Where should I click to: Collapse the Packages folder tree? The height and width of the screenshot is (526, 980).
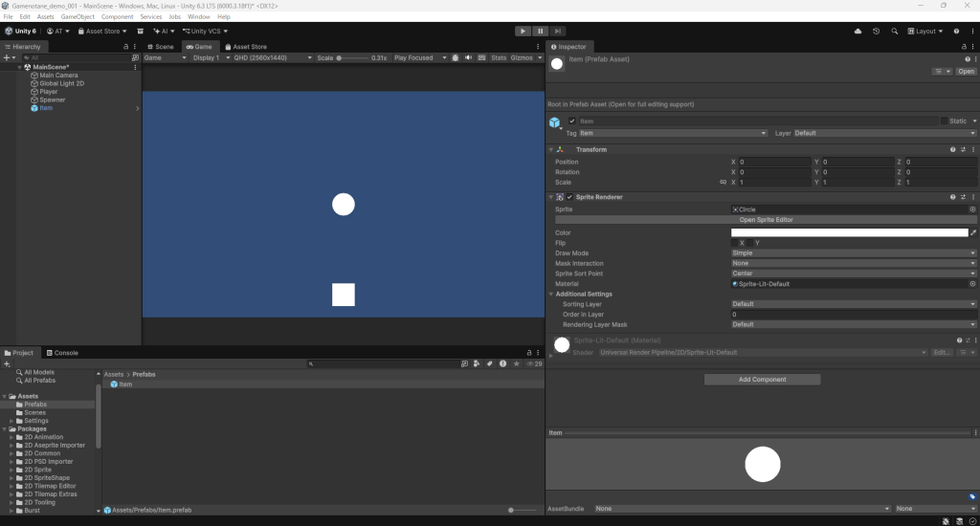click(5, 429)
